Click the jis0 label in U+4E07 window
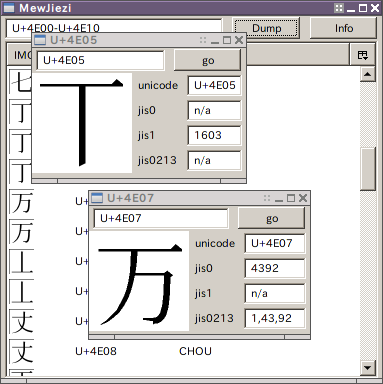The width and height of the screenshot is (383, 384). click(x=204, y=268)
